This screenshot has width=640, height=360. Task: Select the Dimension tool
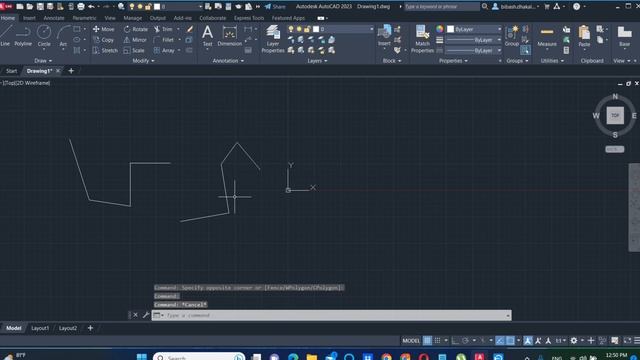click(229, 35)
